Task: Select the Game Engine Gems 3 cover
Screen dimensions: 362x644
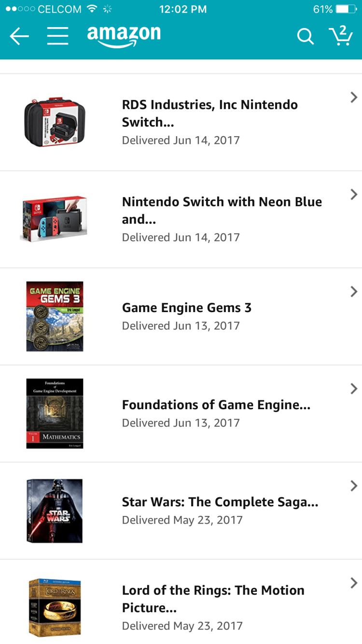Action: (55, 316)
